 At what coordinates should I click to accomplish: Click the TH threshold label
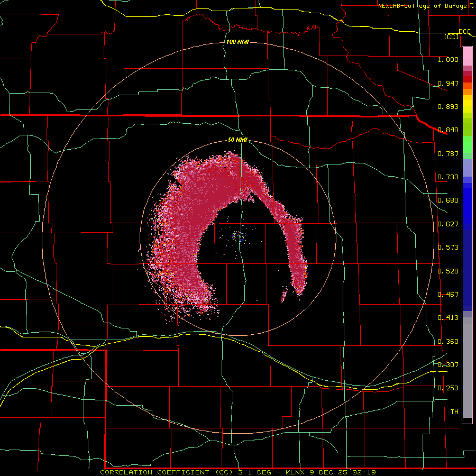[454, 412]
